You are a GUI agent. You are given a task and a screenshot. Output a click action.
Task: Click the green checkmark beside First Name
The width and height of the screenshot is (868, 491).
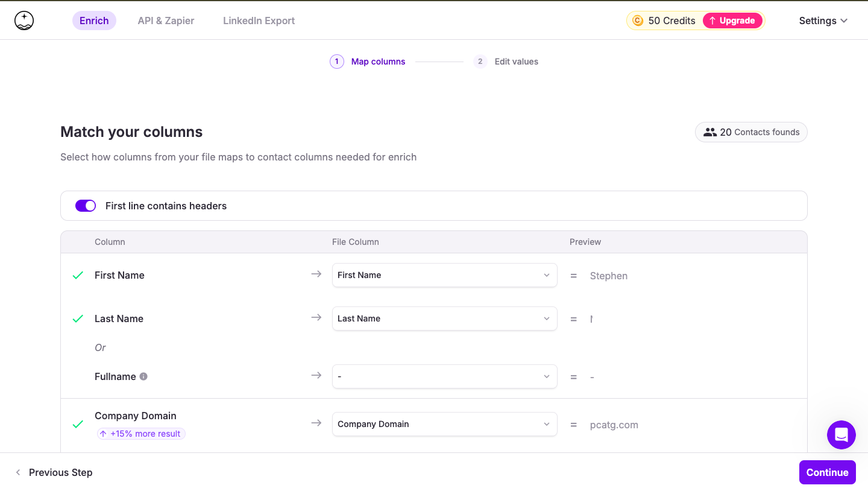pos(78,275)
